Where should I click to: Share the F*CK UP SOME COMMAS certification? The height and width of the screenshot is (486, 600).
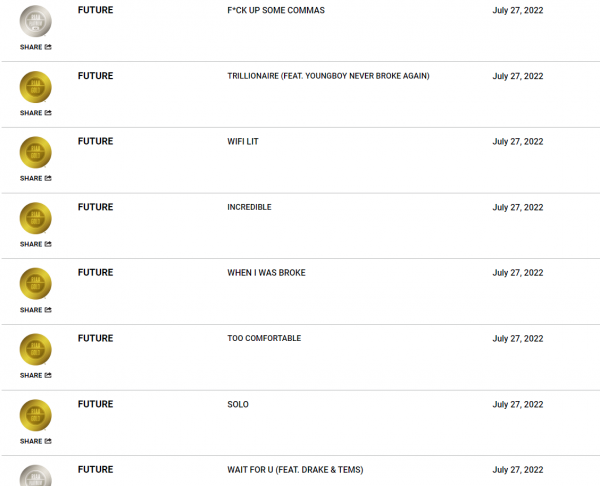[x=36, y=47]
